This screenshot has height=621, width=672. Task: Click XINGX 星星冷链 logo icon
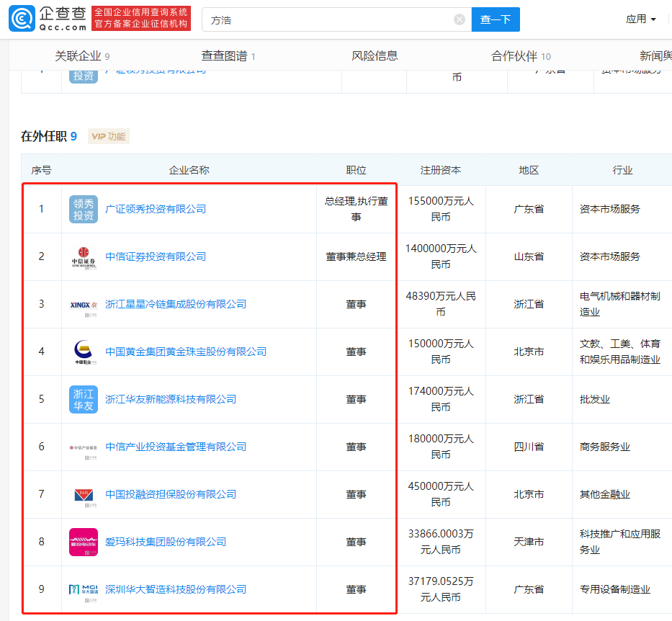(x=84, y=304)
